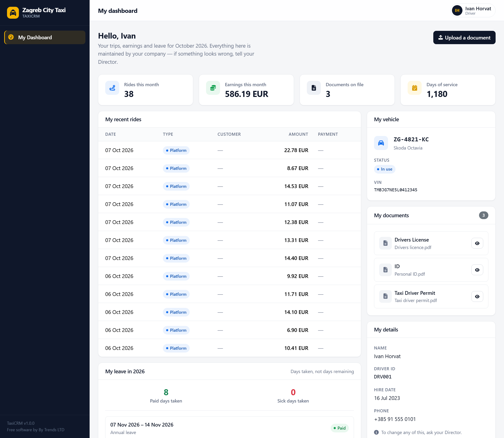The image size is (504, 438).
Task: Click the Drivers License file icon
Action: pos(385,243)
